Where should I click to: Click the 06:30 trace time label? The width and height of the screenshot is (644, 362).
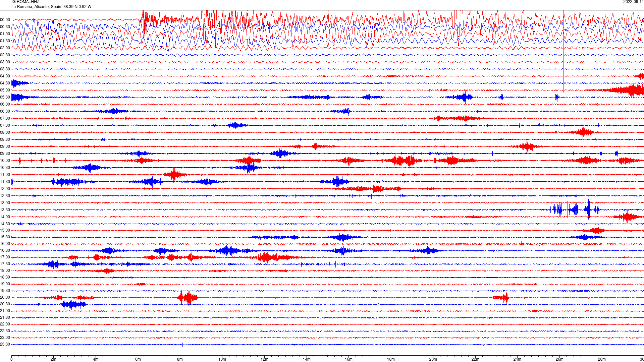5,111
